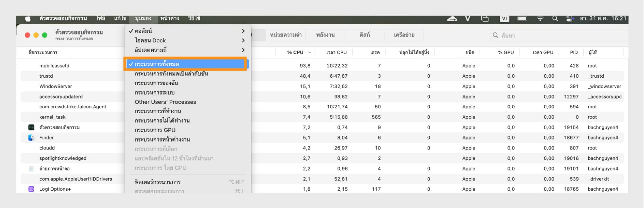Click CPU time value 20:22,32

[x=337, y=66]
